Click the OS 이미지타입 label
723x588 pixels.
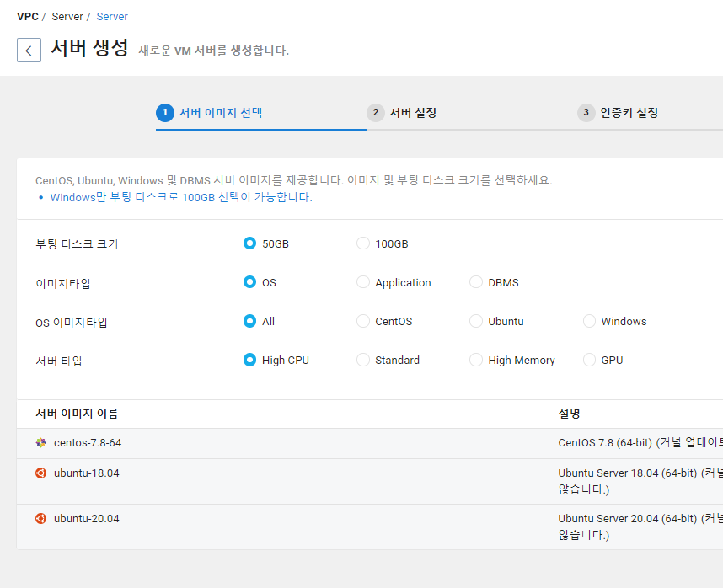72,322
